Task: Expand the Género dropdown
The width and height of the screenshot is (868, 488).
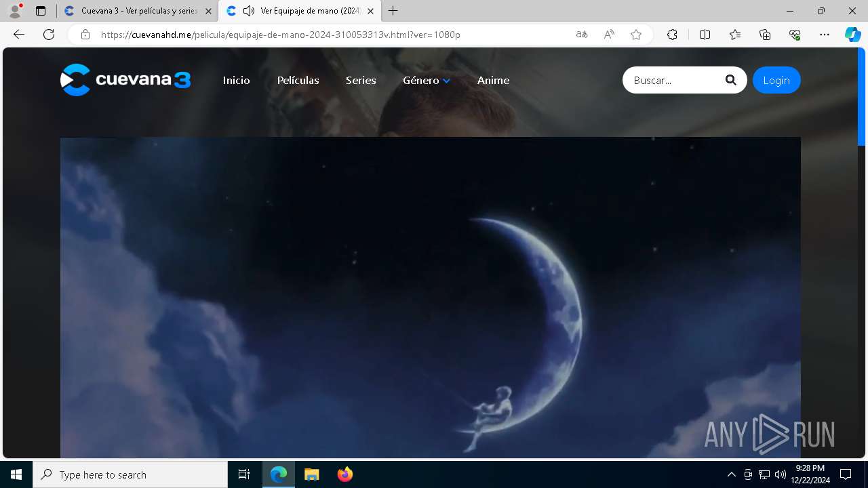Action: click(x=427, y=80)
